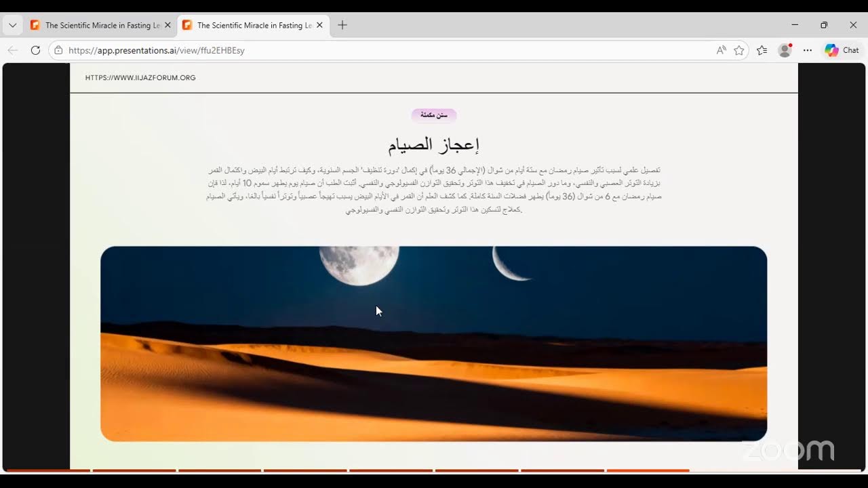Open a new browser tab
Image resolution: width=868 pixels, height=488 pixels.
click(x=342, y=25)
